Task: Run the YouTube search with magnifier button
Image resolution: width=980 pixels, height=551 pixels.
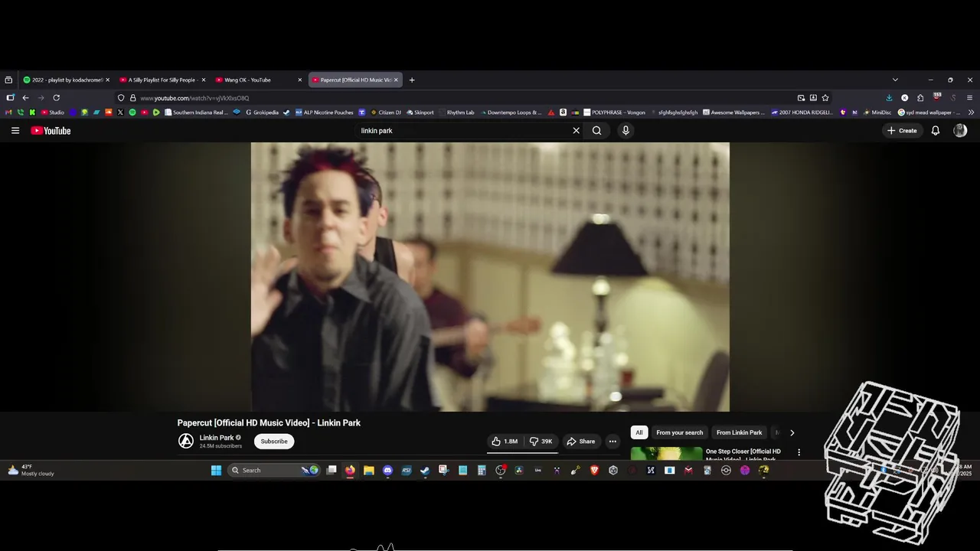Action: (x=597, y=131)
